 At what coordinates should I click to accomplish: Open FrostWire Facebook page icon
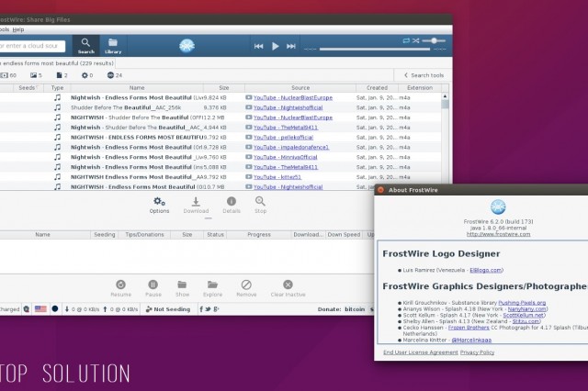(201, 309)
